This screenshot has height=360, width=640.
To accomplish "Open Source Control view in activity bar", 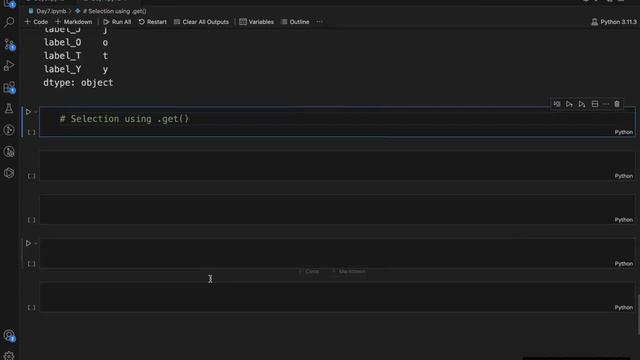I will [x=9, y=44].
